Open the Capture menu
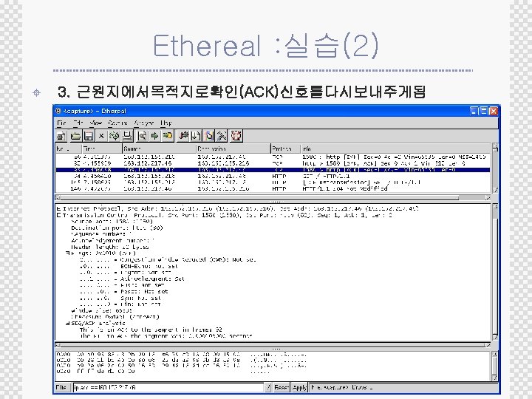This screenshot has height=399, width=532. [117, 123]
